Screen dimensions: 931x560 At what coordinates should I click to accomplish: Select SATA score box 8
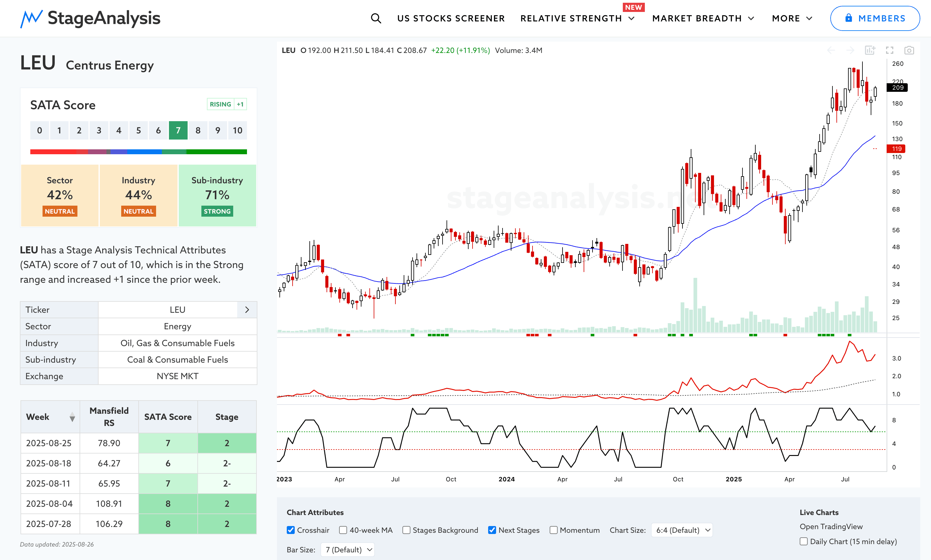[x=198, y=131]
